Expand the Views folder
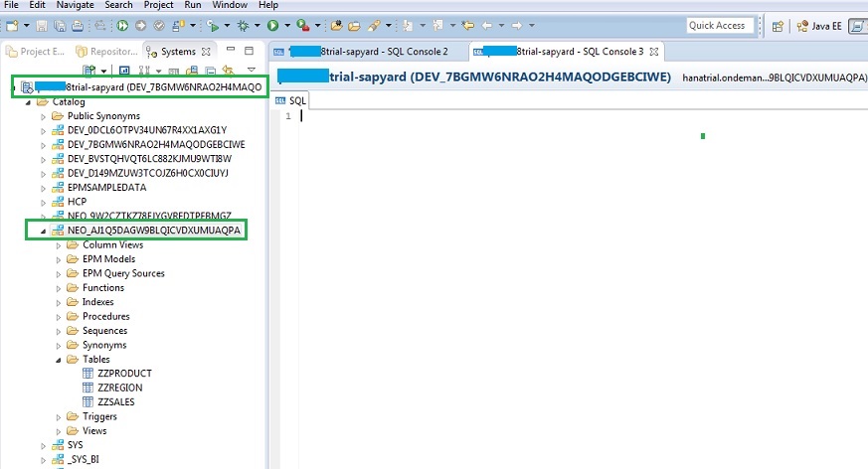 (58, 431)
